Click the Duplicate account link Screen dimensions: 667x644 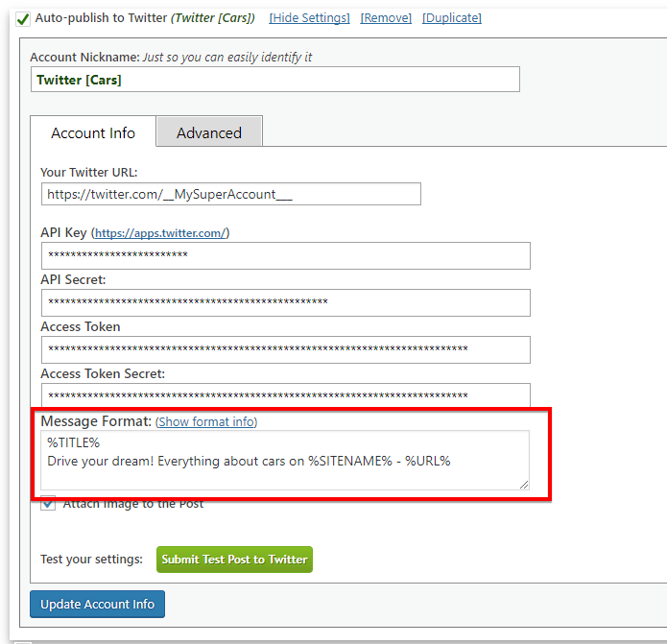[451, 18]
